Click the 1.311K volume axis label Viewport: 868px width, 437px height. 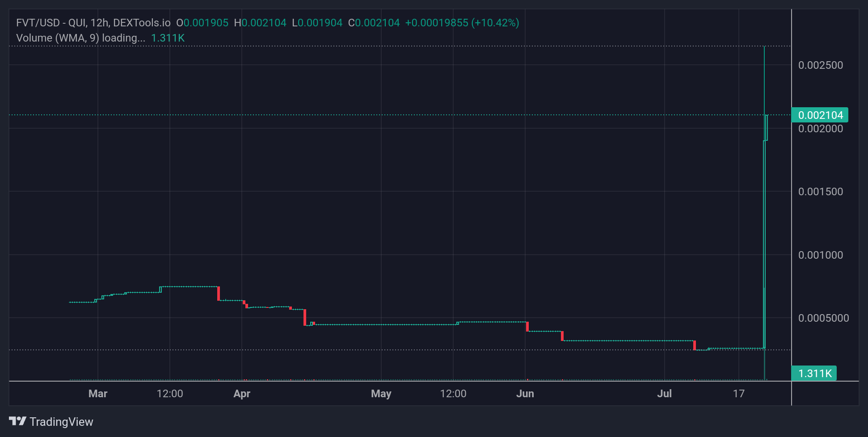[x=814, y=373]
